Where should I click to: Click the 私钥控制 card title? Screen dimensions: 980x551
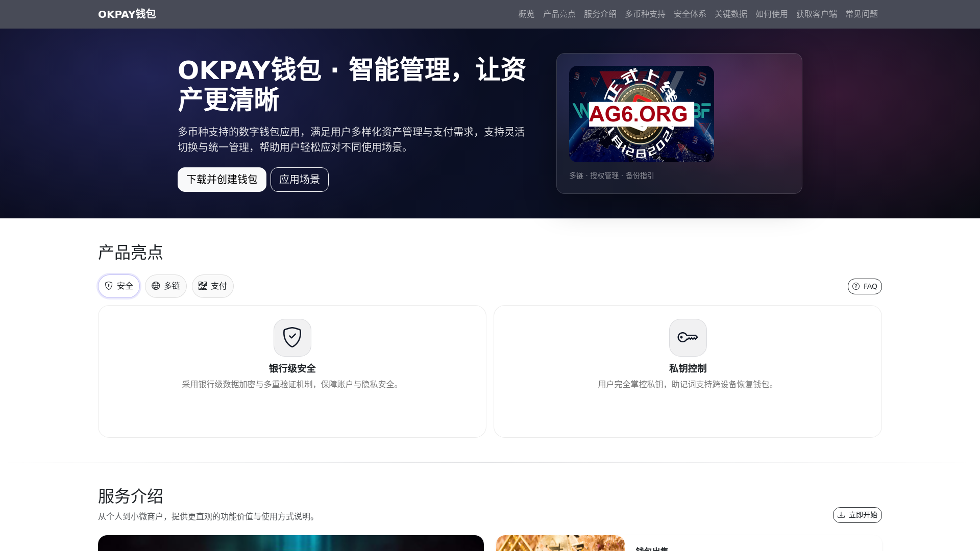pyautogui.click(x=688, y=368)
